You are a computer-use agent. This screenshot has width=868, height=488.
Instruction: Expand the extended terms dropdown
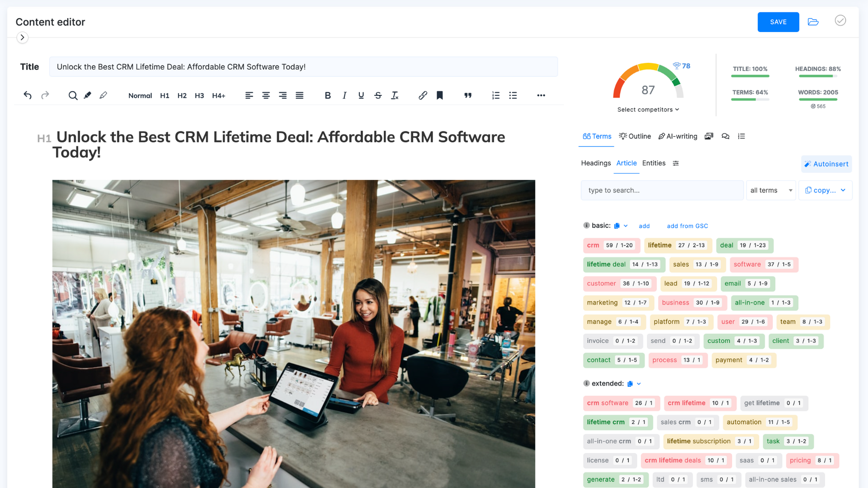click(638, 383)
